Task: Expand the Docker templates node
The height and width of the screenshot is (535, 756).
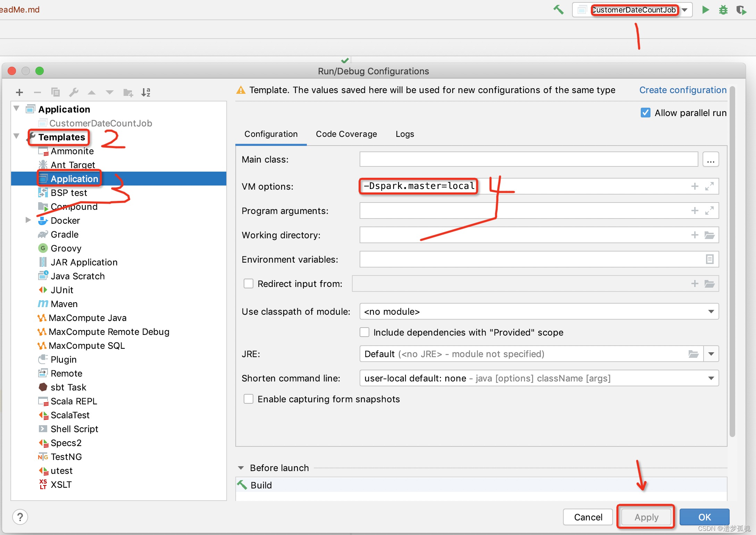Action: coord(28,220)
